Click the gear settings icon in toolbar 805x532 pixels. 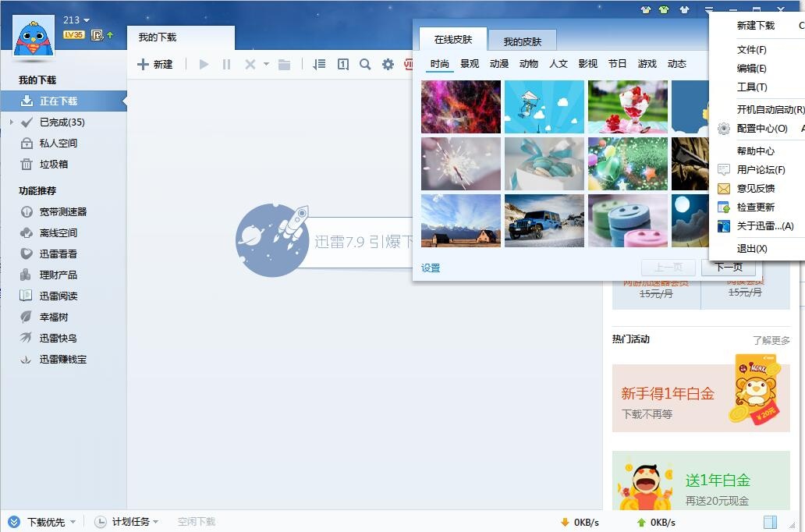coord(388,64)
